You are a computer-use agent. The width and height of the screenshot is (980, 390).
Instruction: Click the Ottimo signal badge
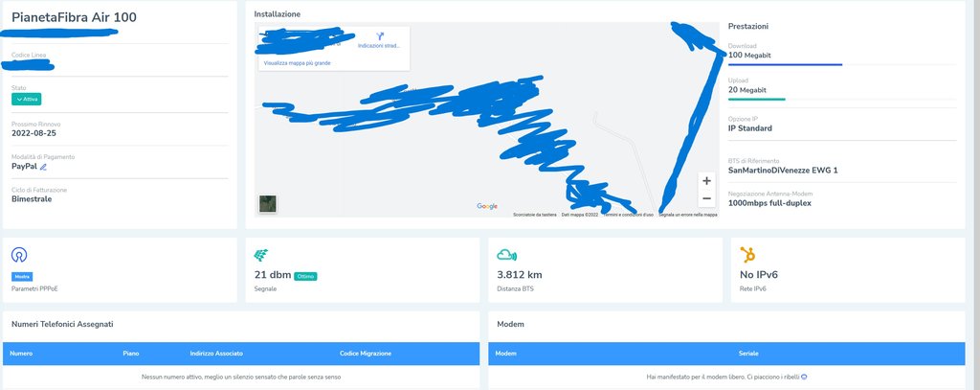[305, 276]
